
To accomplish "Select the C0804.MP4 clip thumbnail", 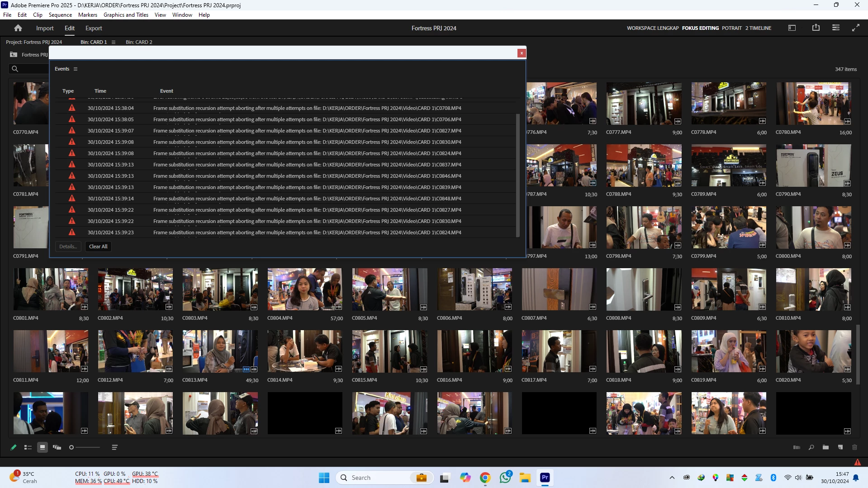I will [x=305, y=289].
